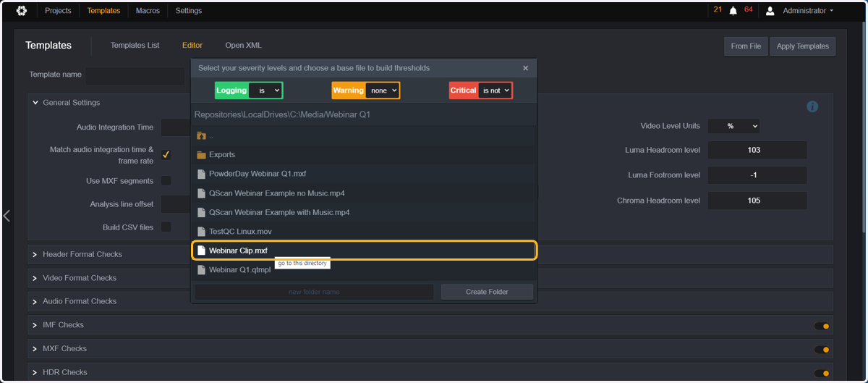Image resolution: width=868 pixels, height=383 pixels.
Task: Toggle the MXF Checks switch
Action: pos(822,350)
